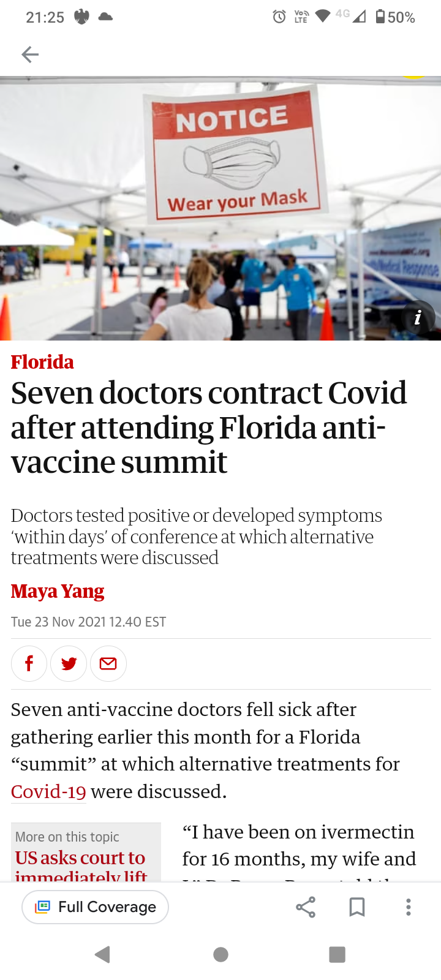
Task: Save the article using the bookmark icon
Action: point(356,907)
